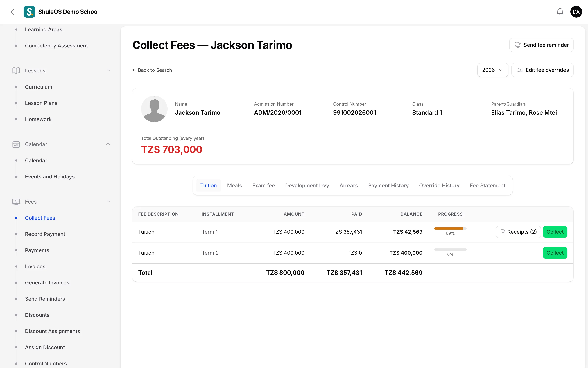
Task: Open the ShuleOS logo icon
Action: click(29, 12)
